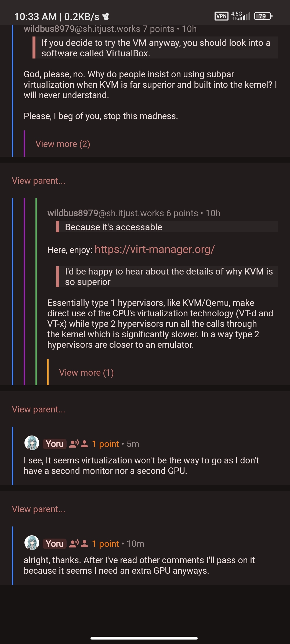Tap the single-person icon on Yoru's 5m comment
290x644 pixels.
pyautogui.click(x=84, y=444)
